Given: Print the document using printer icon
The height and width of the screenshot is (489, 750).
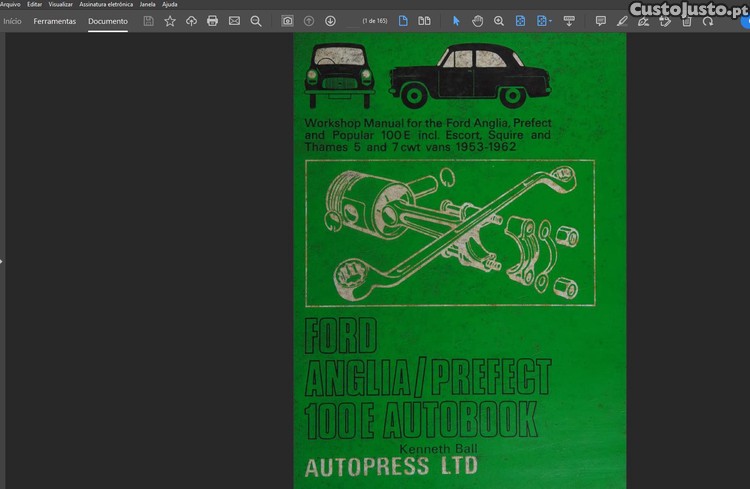Looking at the screenshot, I should pyautogui.click(x=212, y=21).
